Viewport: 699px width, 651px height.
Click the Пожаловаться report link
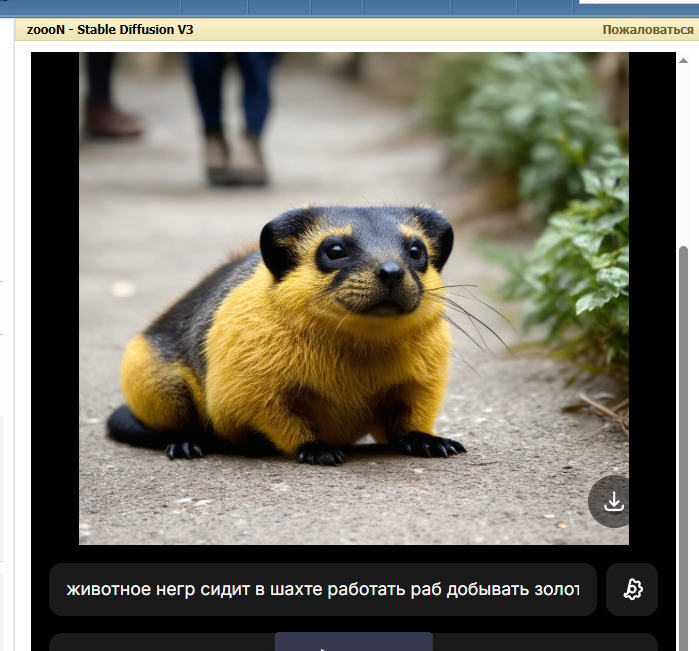[648, 30]
